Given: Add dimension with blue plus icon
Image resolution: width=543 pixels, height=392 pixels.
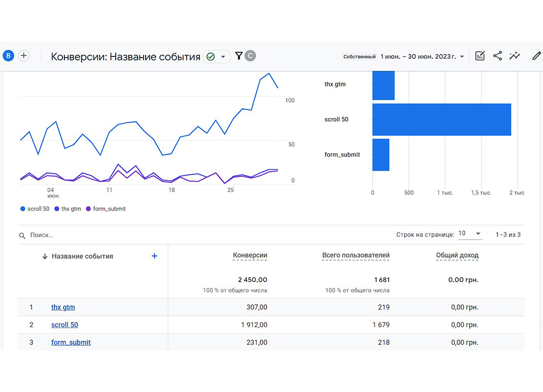Looking at the screenshot, I should pos(155,256).
